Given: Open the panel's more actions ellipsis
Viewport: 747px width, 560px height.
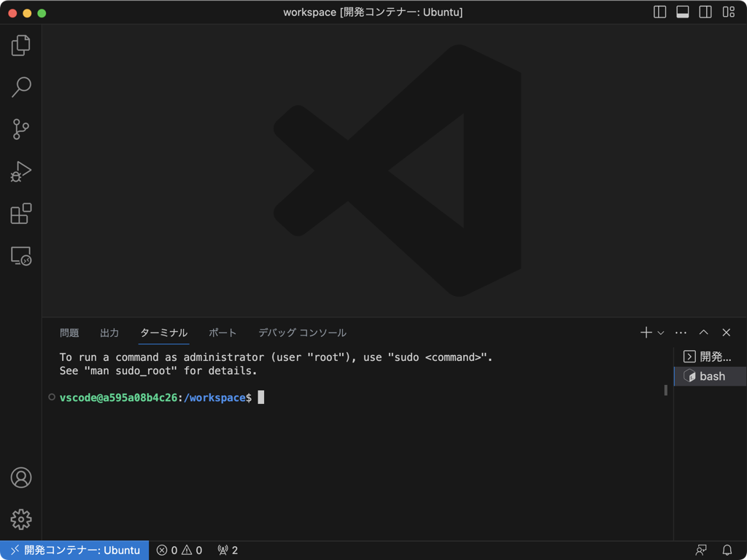Looking at the screenshot, I should click(681, 332).
